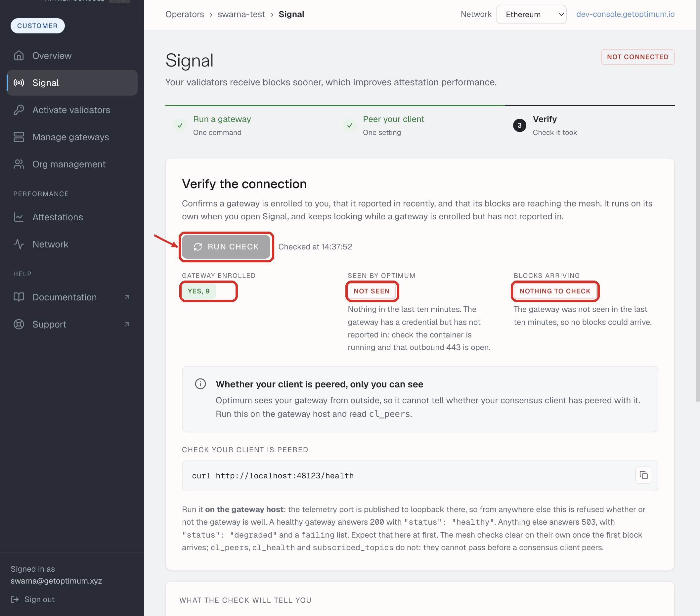
Task: Copy the curl health command
Action: (x=643, y=475)
